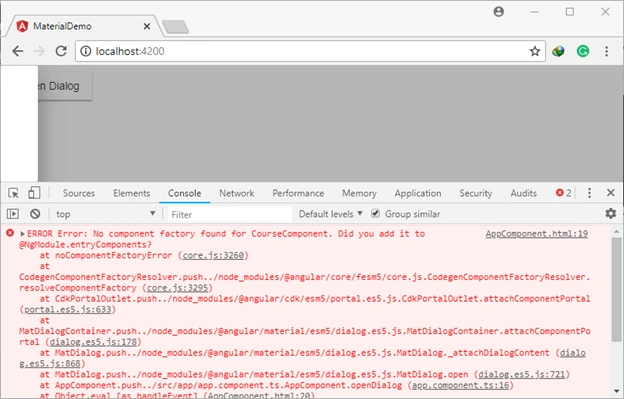Open the dialog.es5.js:721 link

coord(522,375)
